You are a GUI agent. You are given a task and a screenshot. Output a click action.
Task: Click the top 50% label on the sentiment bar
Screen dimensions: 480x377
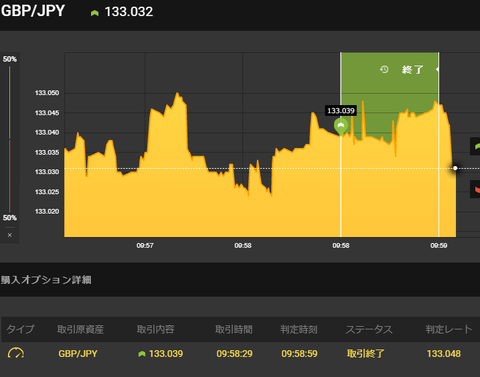(10, 59)
